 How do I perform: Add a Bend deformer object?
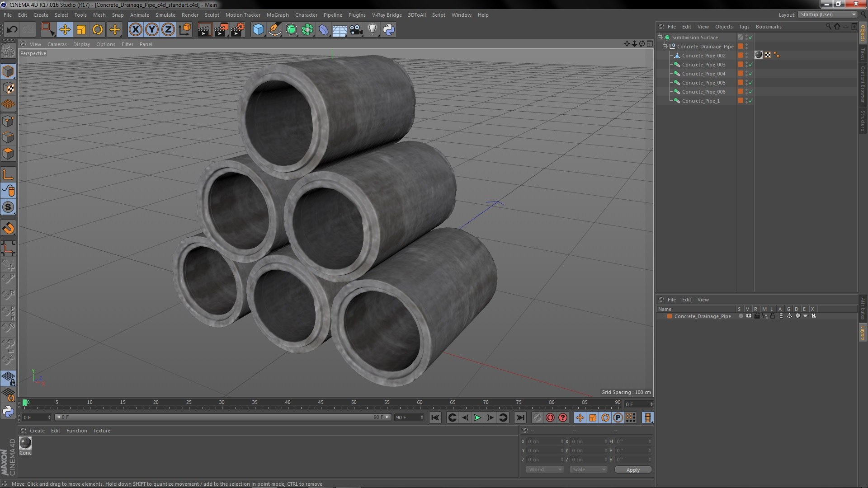point(324,30)
